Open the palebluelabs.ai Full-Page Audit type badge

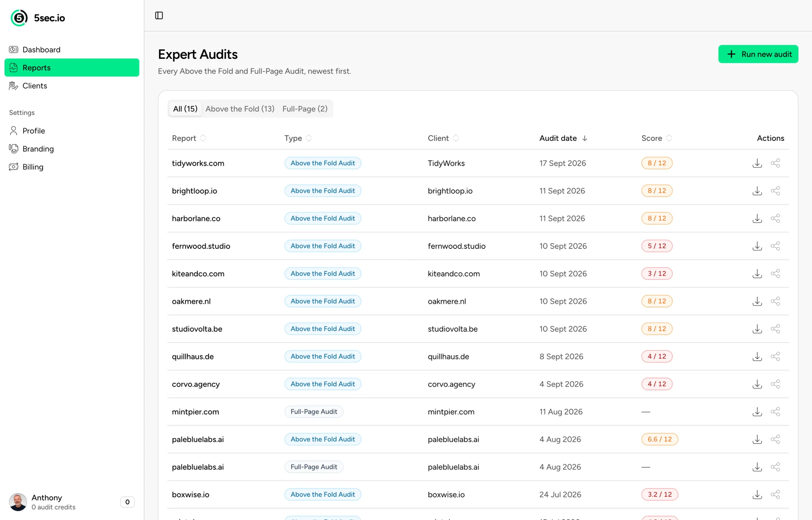[314, 467]
